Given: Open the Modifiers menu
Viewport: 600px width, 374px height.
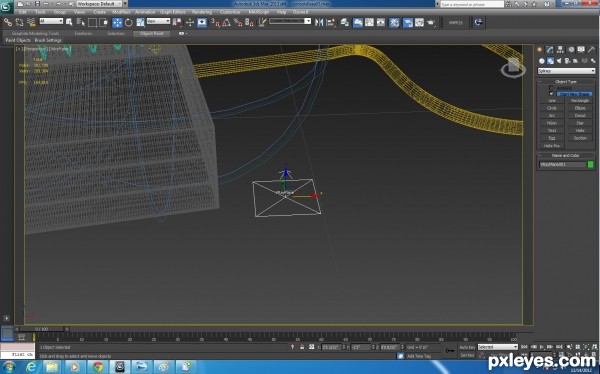Looking at the screenshot, I should (x=121, y=12).
